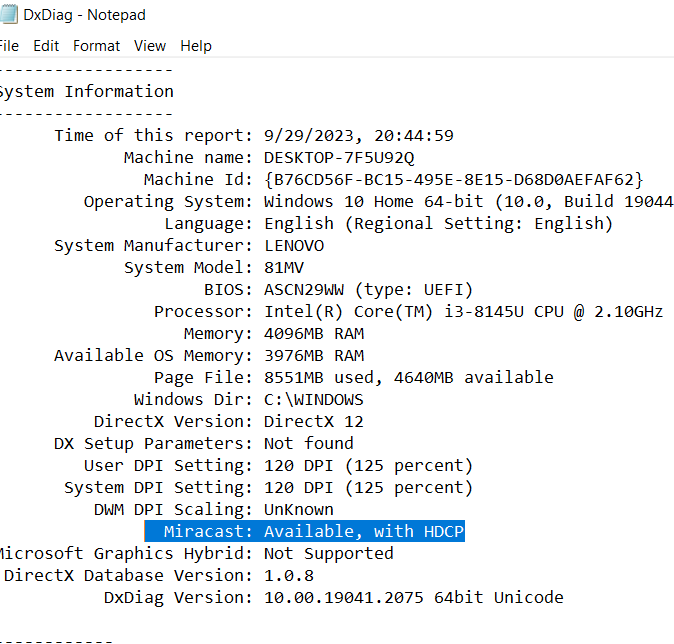Screen dimensions: 674x644
Task: Open the Edit menu
Action: click(46, 46)
